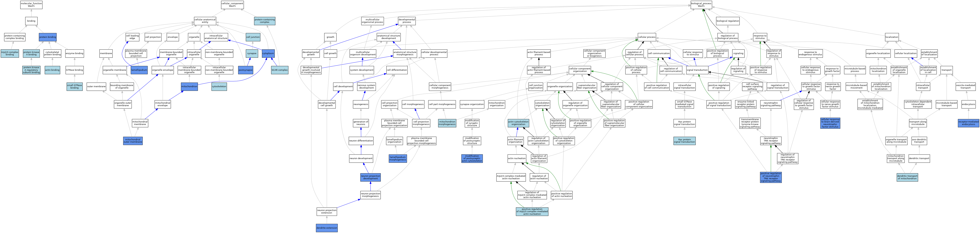Click the 'enzyme binding' node
Image resolution: width=980 pixels, height=233 pixels.
(75, 54)
